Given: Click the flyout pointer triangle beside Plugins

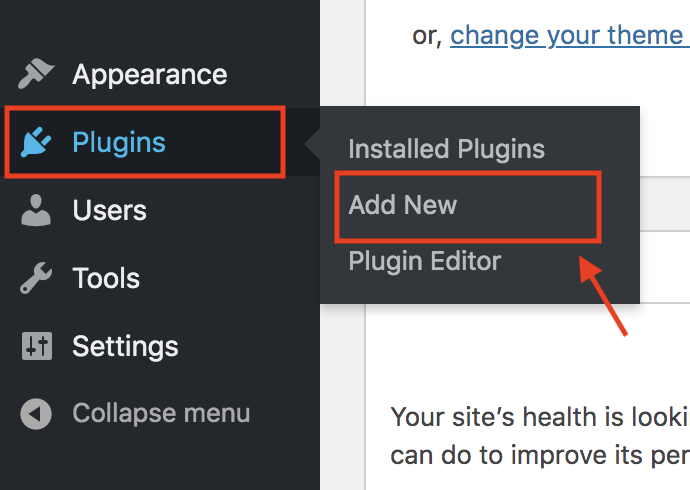Looking at the screenshot, I should coord(312,143).
